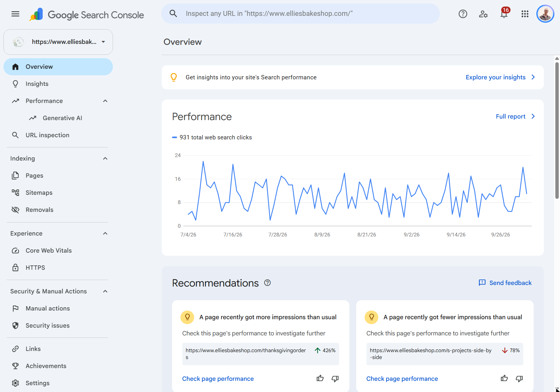Open the hamburger main menu

coord(15,14)
